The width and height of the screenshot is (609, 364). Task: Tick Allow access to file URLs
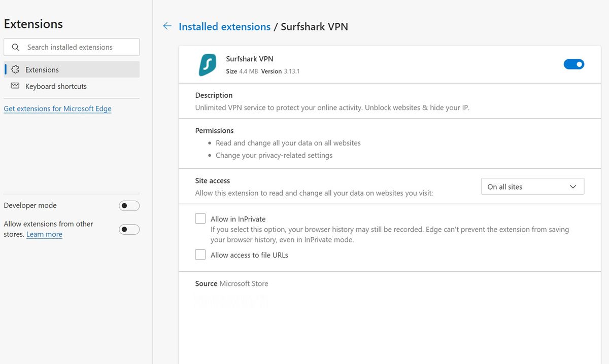200,254
